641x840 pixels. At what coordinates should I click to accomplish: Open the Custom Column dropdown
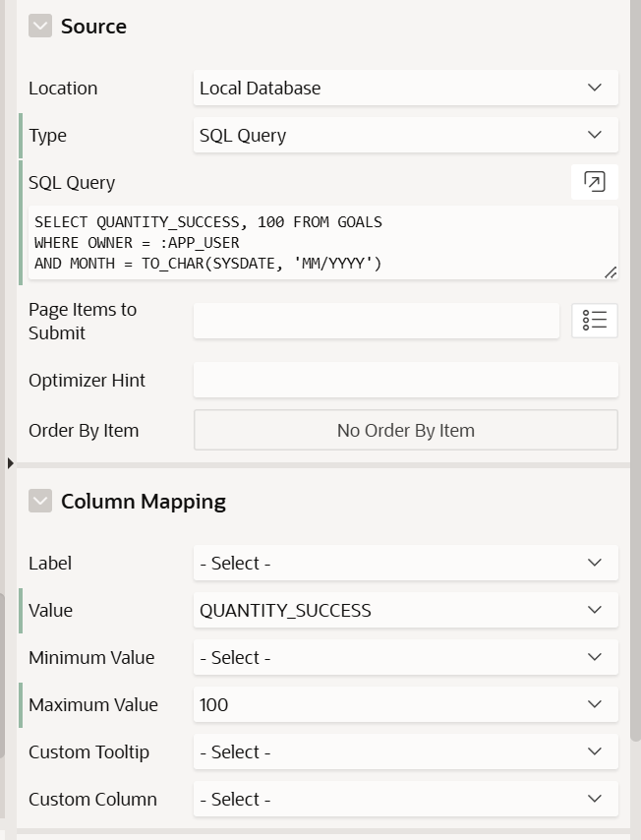(x=405, y=799)
